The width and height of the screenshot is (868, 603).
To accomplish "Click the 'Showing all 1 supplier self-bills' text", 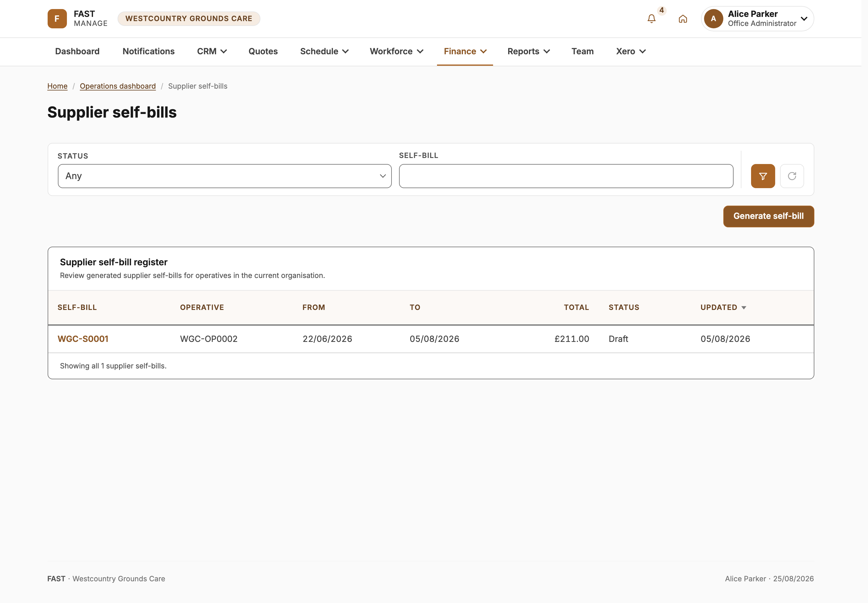I will (x=113, y=366).
